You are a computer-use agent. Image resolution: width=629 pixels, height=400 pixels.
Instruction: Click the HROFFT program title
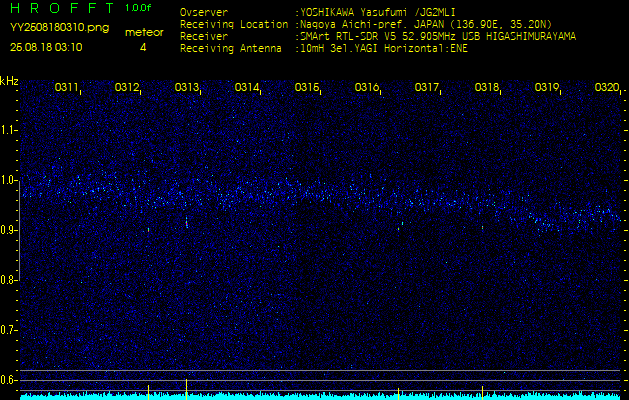[62, 8]
